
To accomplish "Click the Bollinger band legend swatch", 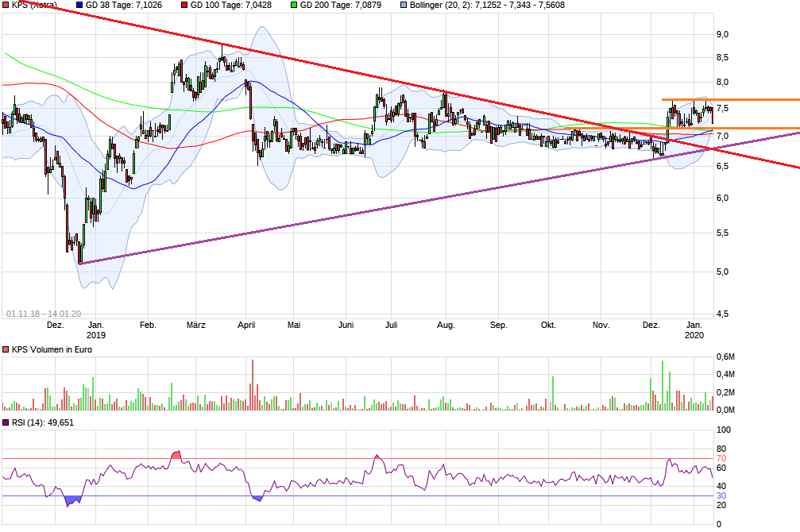I will (x=404, y=5).
